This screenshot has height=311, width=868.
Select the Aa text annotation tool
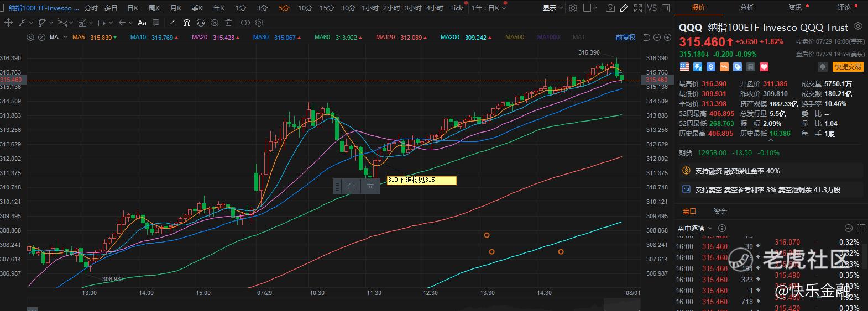click(142, 23)
